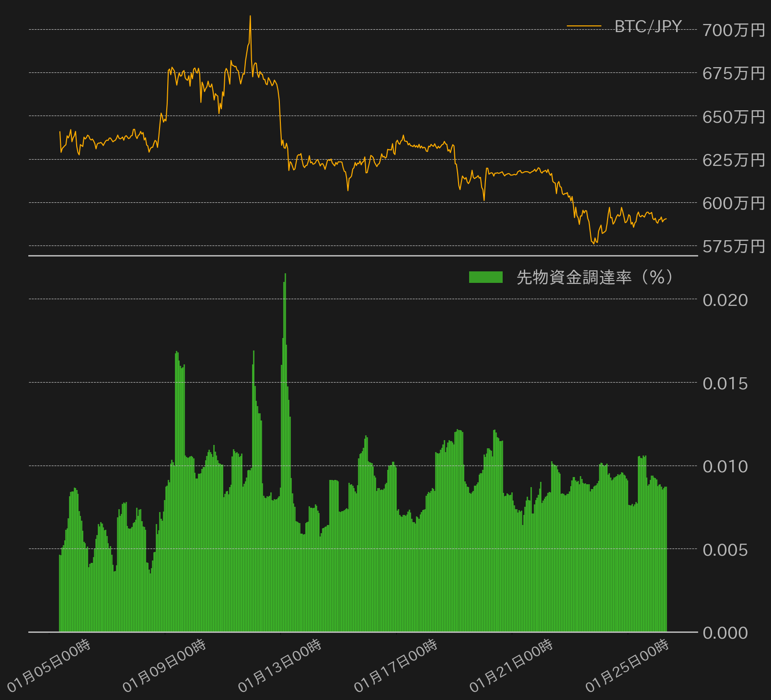Click the 01月25日00時 date label
771x700 pixels.
[627, 665]
